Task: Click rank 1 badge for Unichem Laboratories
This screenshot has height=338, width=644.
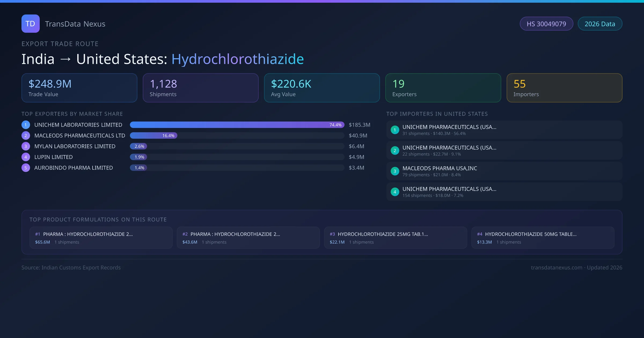Action: pos(26,125)
